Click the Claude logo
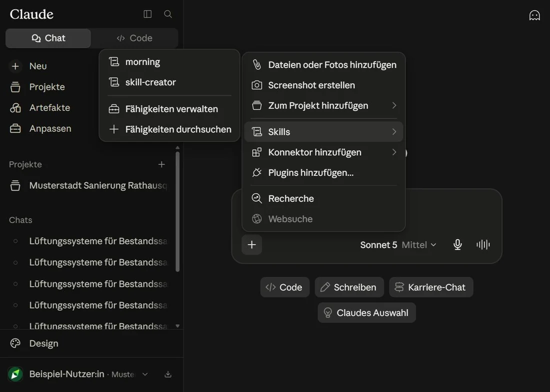The image size is (550, 392). [31, 14]
